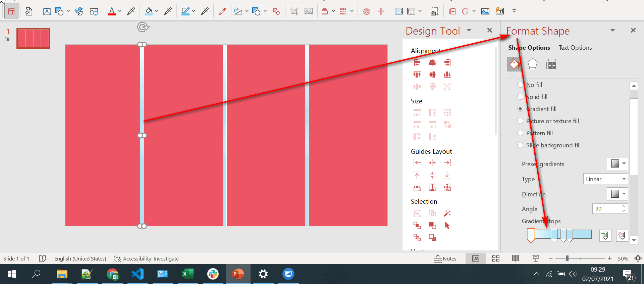Image resolution: width=644 pixels, height=284 pixels.
Task: Open the shape outline dropdown arrow
Action: click(194, 11)
